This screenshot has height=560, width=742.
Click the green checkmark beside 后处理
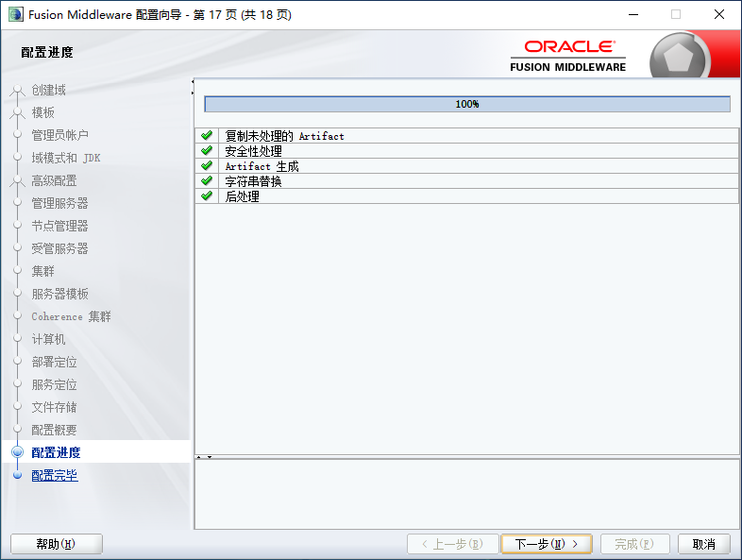click(207, 196)
